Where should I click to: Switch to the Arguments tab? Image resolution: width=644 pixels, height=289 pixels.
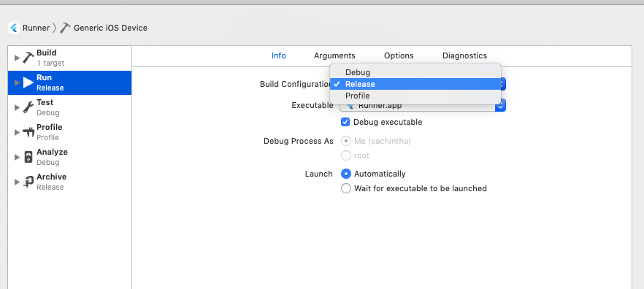click(334, 55)
